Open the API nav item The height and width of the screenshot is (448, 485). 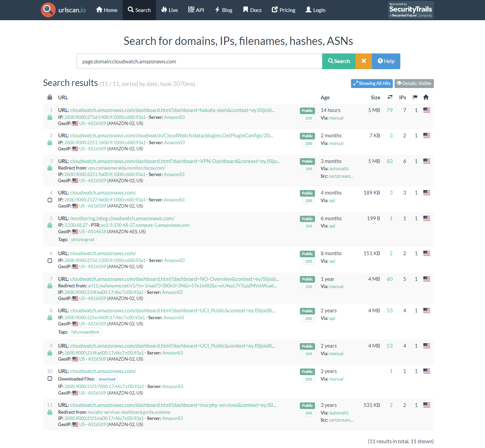(x=196, y=10)
